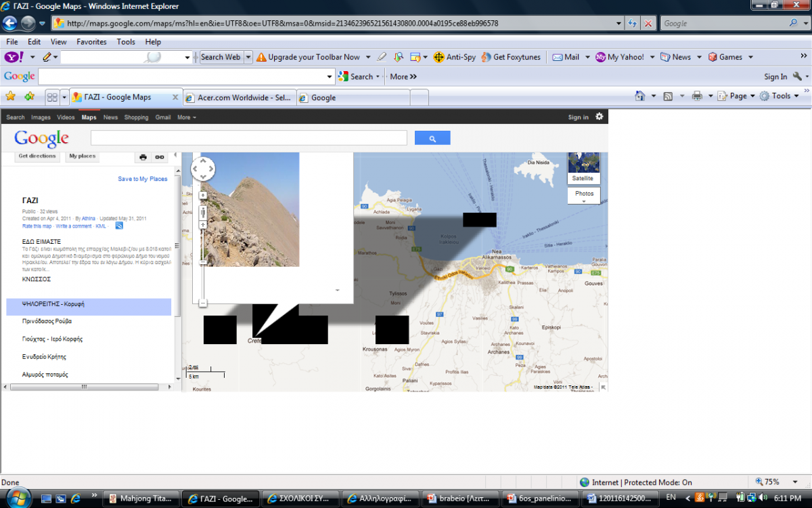
Task: Switch map to Satellite view
Action: click(583, 169)
